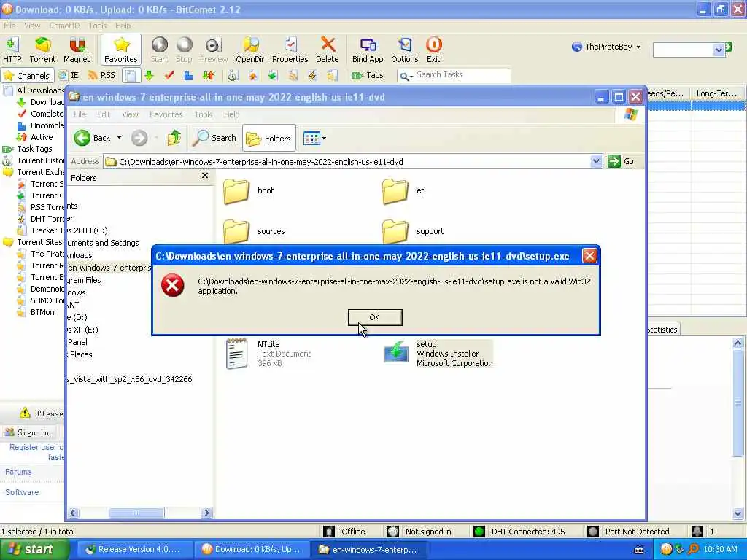Expand the ThePirateBay search engine dropdown
This screenshot has height=560, width=747.
pyautogui.click(x=638, y=47)
